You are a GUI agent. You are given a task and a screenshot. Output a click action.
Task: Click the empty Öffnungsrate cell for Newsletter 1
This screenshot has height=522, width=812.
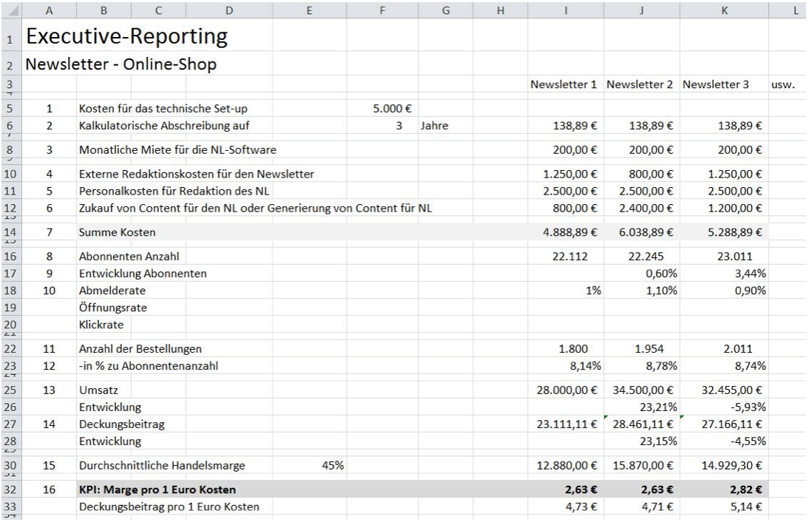566,306
